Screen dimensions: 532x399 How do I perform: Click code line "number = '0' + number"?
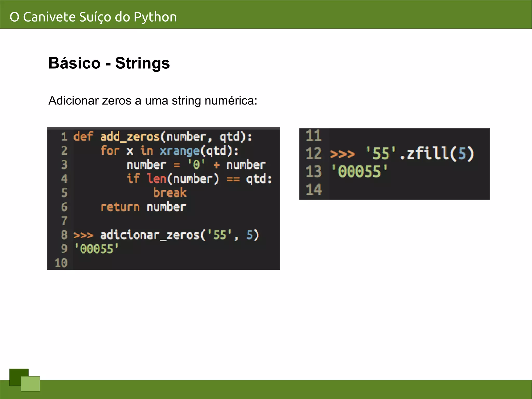click(196, 165)
